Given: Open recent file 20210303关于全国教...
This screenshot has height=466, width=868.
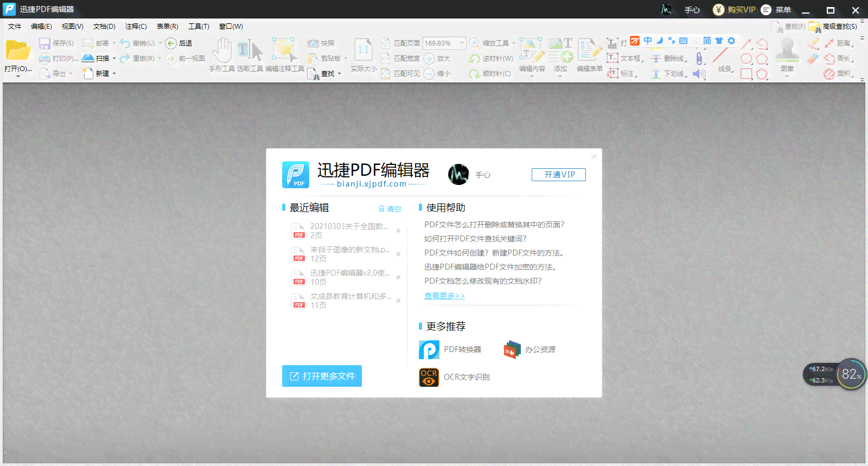Looking at the screenshot, I should point(341,231).
